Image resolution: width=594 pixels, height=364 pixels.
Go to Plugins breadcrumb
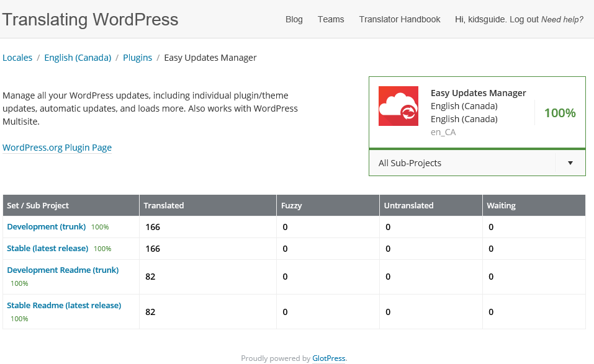coord(137,58)
